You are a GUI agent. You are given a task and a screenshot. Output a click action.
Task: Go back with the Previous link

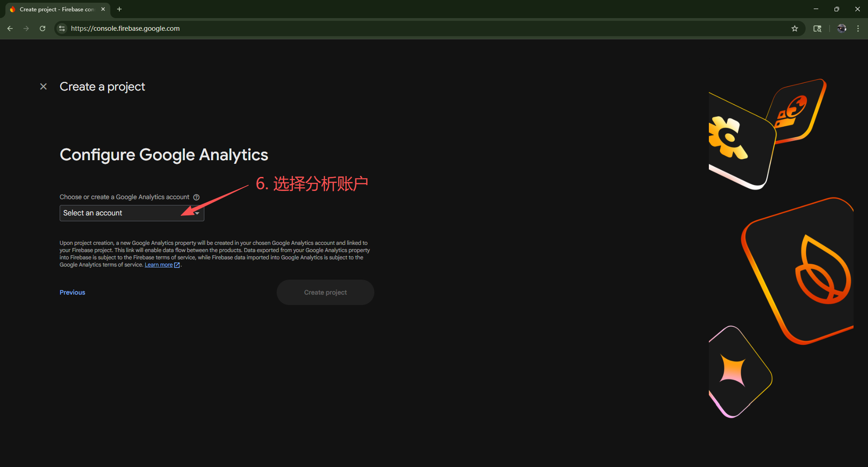[72, 292]
